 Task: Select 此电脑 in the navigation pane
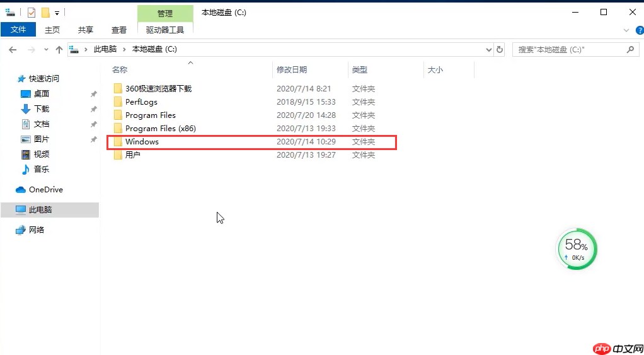[49, 210]
